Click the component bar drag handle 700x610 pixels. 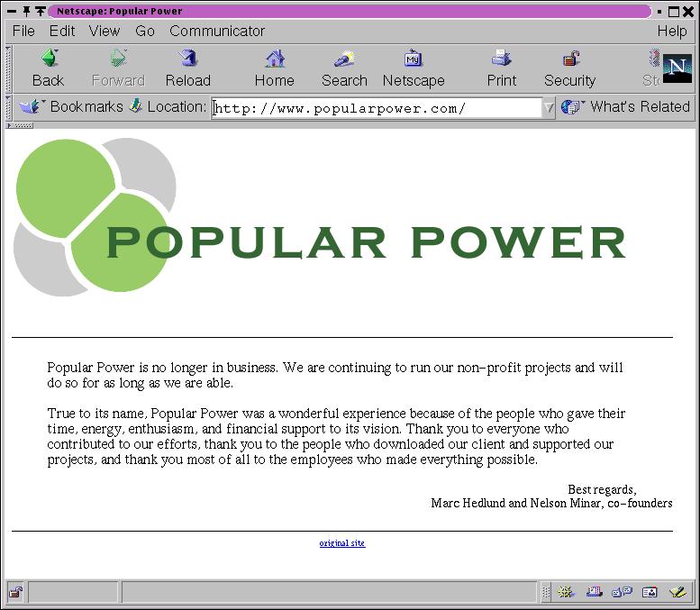pos(546,593)
